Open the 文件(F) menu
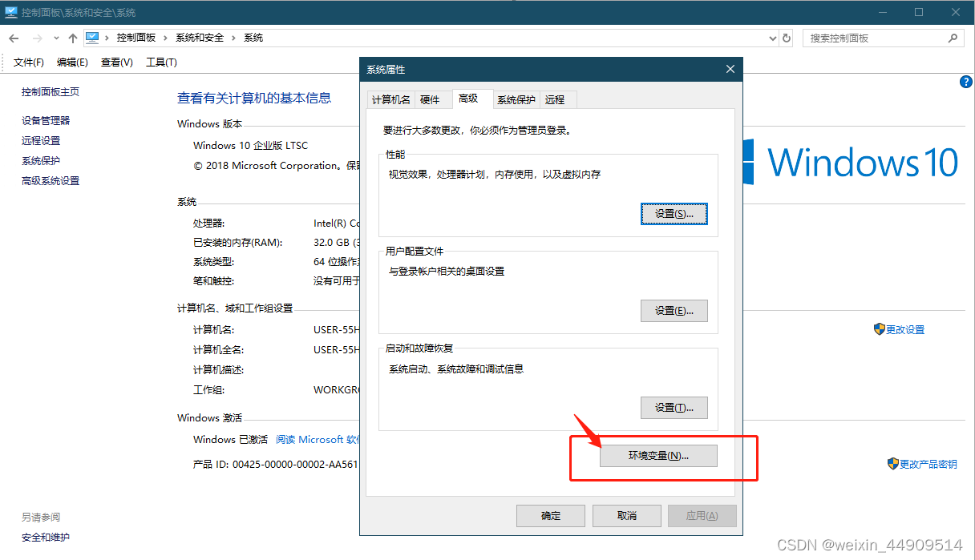Image resolution: width=975 pixels, height=560 pixels. point(29,62)
